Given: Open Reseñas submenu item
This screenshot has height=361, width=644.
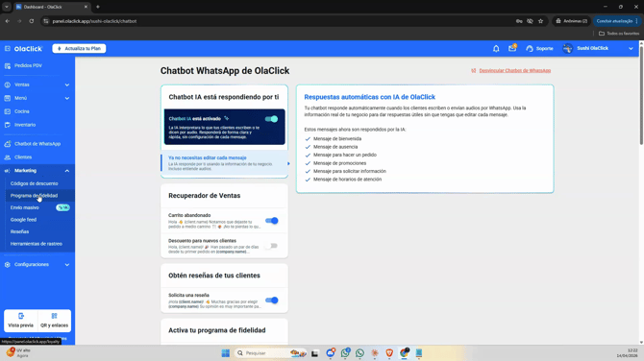Looking at the screenshot, I should tap(20, 231).
